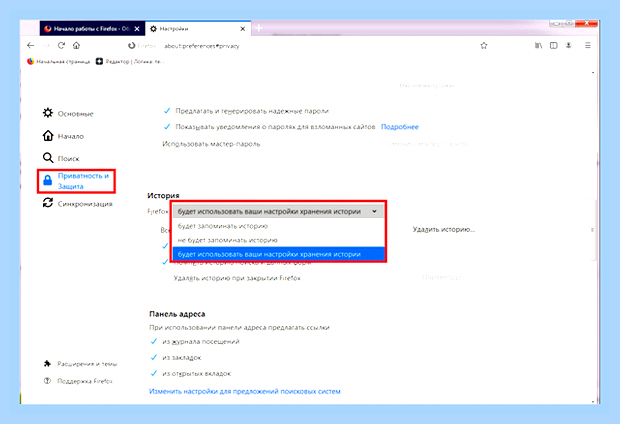Toggle 'Показывать уведомления о паролях' checkbox
620x424 pixels.
tap(167, 127)
